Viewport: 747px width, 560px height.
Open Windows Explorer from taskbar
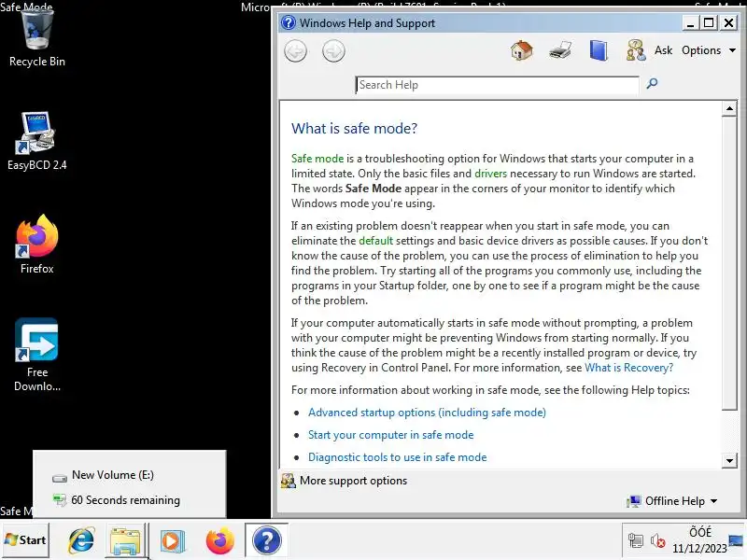[x=125, y=541]
